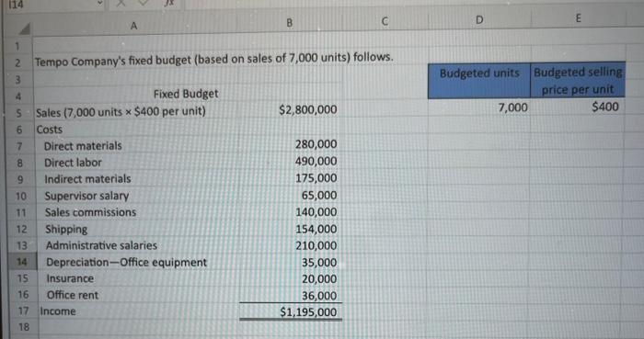
Task: Select the 154,000 value cell
Action: pos(316,229)
